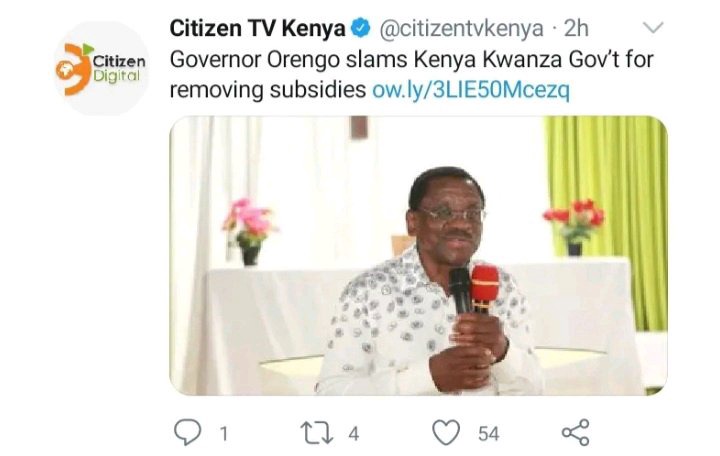
Task: Click the red microphone in the photo
Action: point(485,288)
